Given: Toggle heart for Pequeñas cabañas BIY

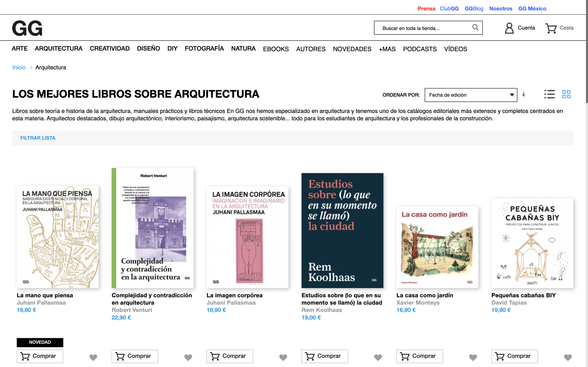Looking at the screenshot, I should coord(568,357).
